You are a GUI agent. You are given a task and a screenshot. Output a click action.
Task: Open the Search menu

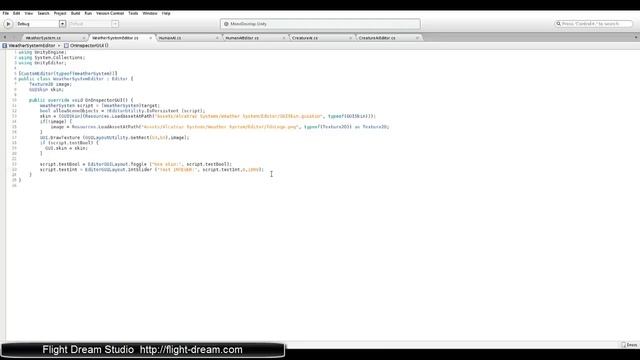43,13
